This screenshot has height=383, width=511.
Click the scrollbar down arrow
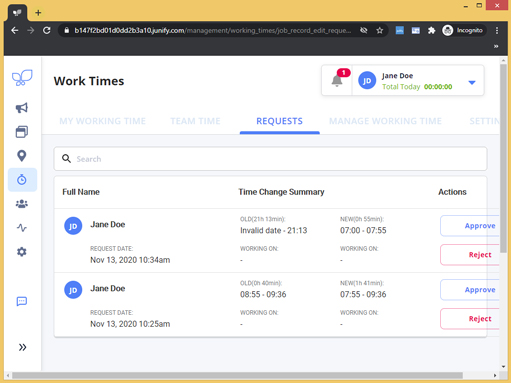point(503,367)
